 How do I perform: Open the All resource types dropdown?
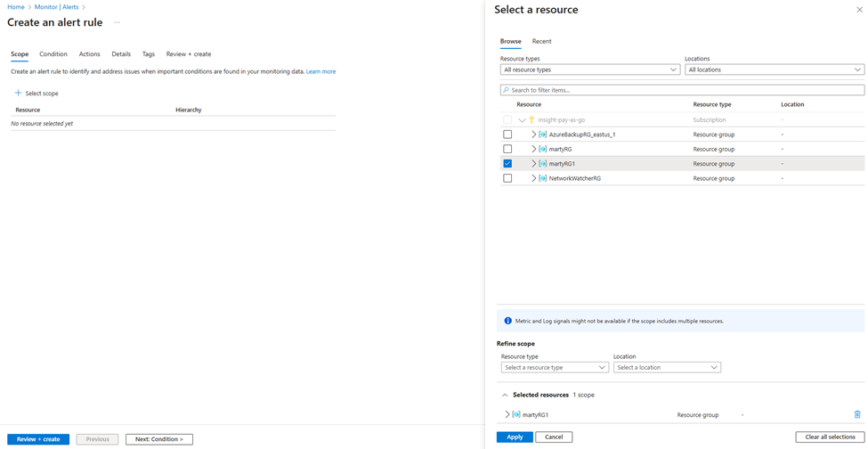point(589,69)
